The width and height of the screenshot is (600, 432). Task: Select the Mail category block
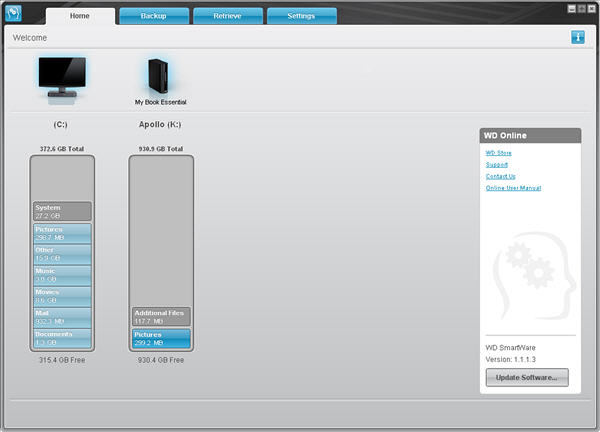[62, 318]
